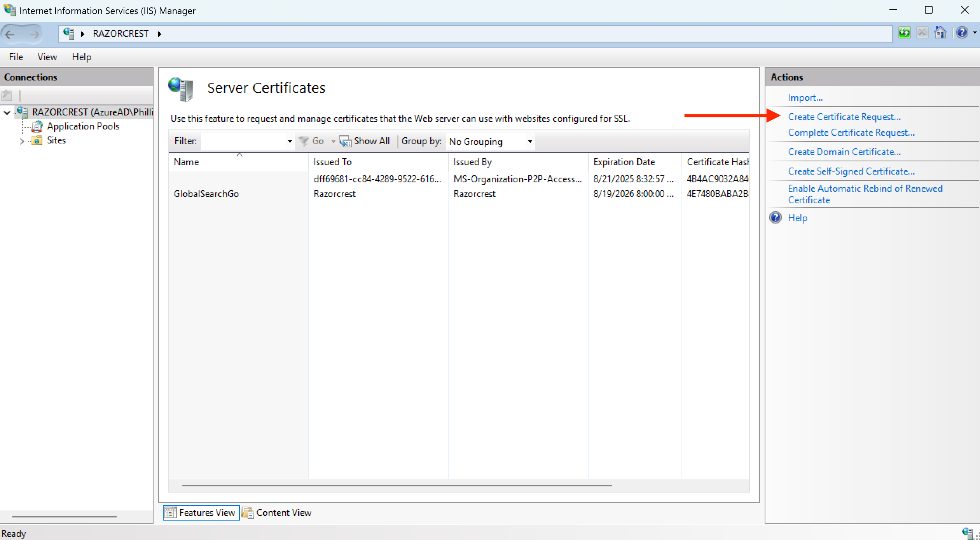Select the Application Pools node icon
Image resolution: width=980 pixels, height=540 pixels.
coord(37,126)
